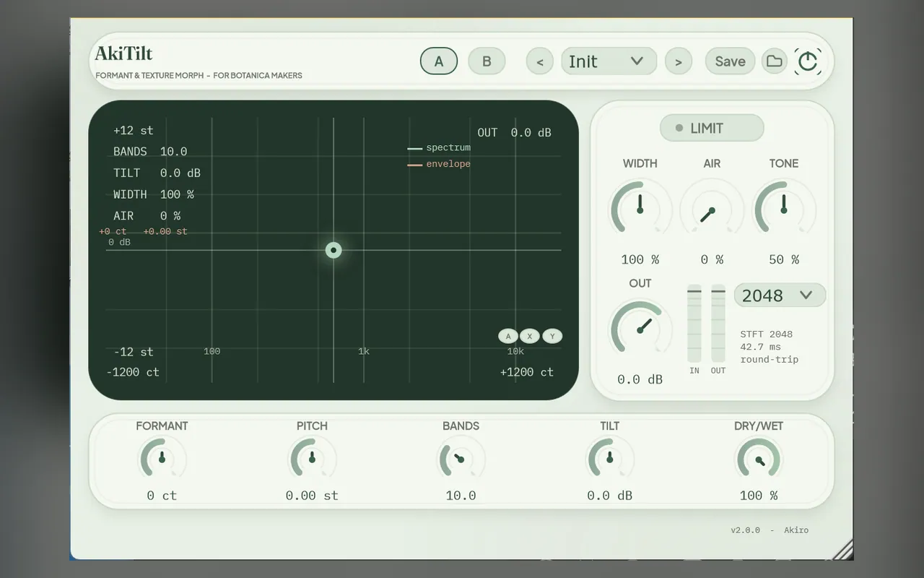
Task: Click the envelope legend entry
Action: pos(439,164)
